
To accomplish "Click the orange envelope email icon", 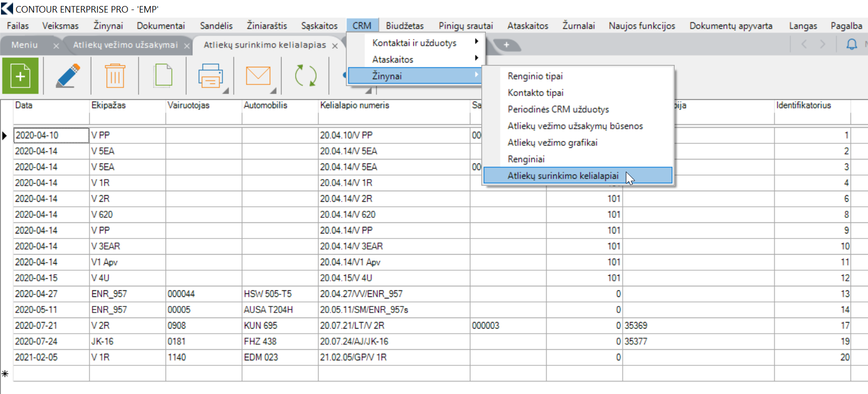I will (x=258, y=76).
